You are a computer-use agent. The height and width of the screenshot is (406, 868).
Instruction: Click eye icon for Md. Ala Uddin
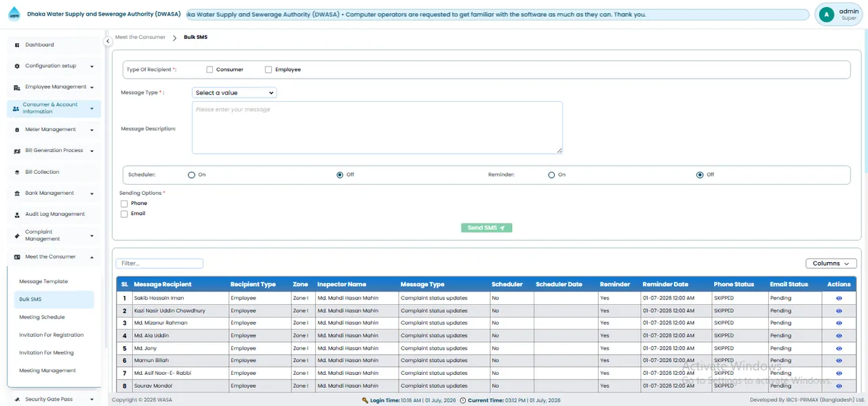tap(839, 336)
